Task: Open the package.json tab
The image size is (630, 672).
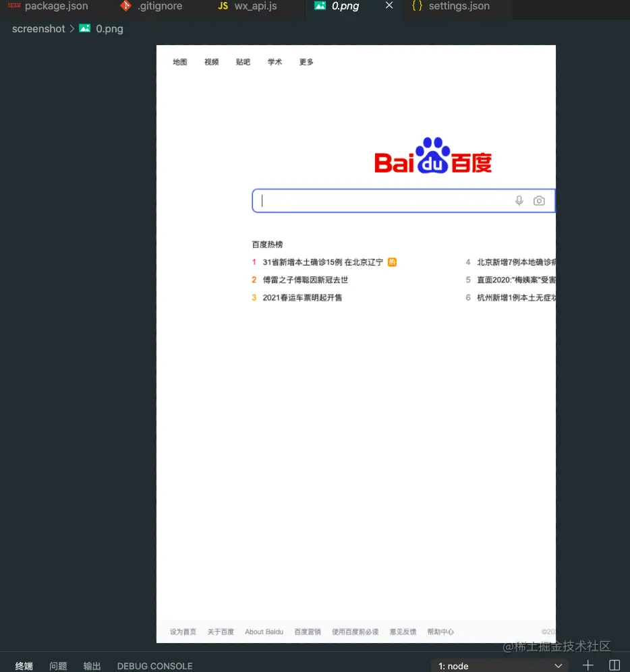Action: (x=48, y=7)
